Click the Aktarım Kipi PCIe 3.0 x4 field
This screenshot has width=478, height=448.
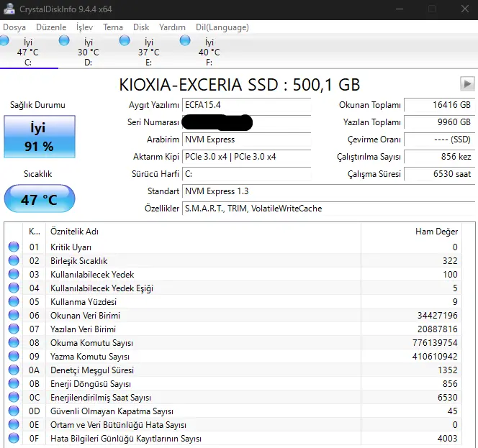246,157
